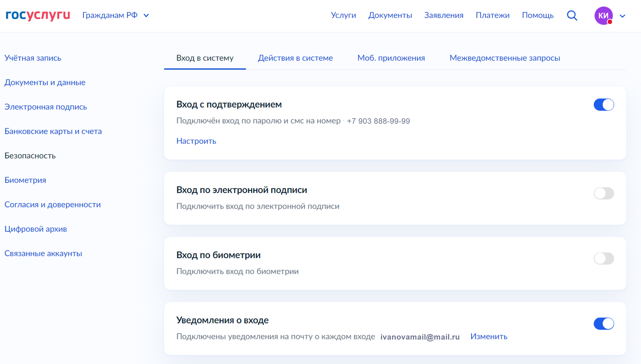Enable Вход по электронной подписи toggle
The width and height of the screenshot is (641, 364).
coord(604,193)
